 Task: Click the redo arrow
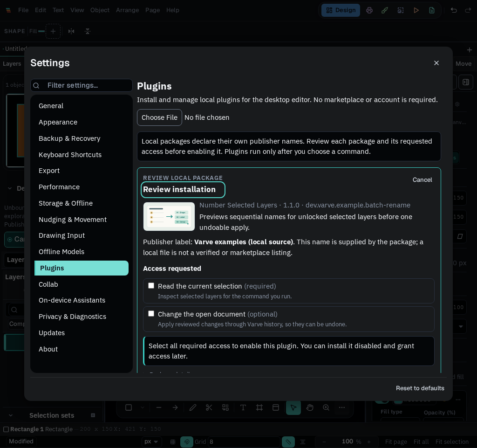tap(468, 10)
